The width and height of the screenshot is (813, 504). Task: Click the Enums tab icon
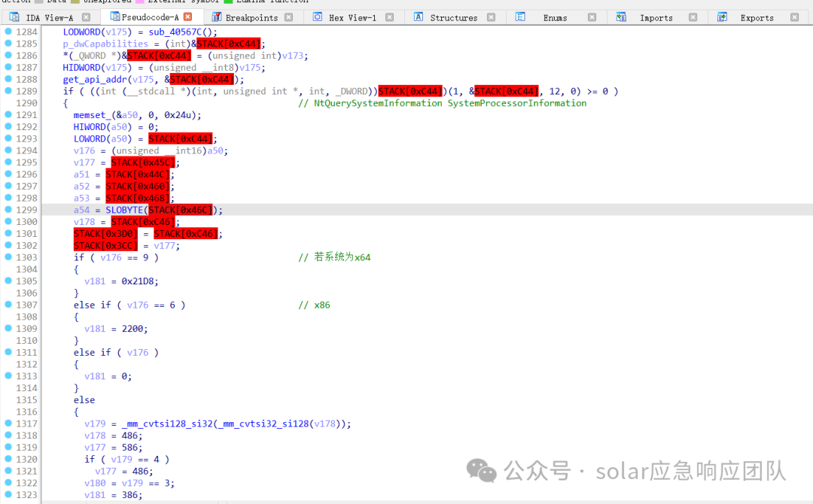pos(520,17)
